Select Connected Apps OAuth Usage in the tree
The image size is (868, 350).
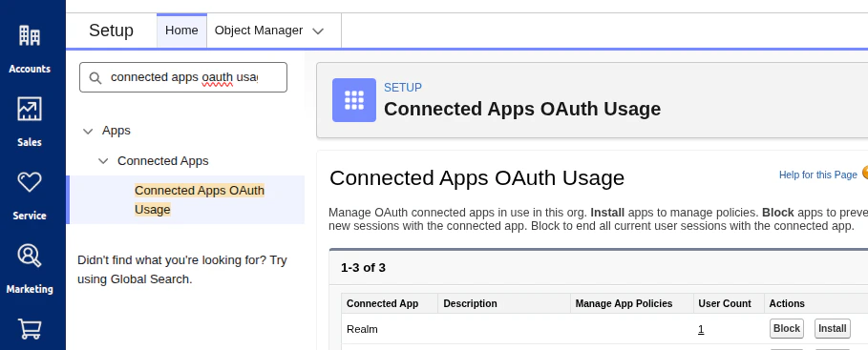pos(200,199)
